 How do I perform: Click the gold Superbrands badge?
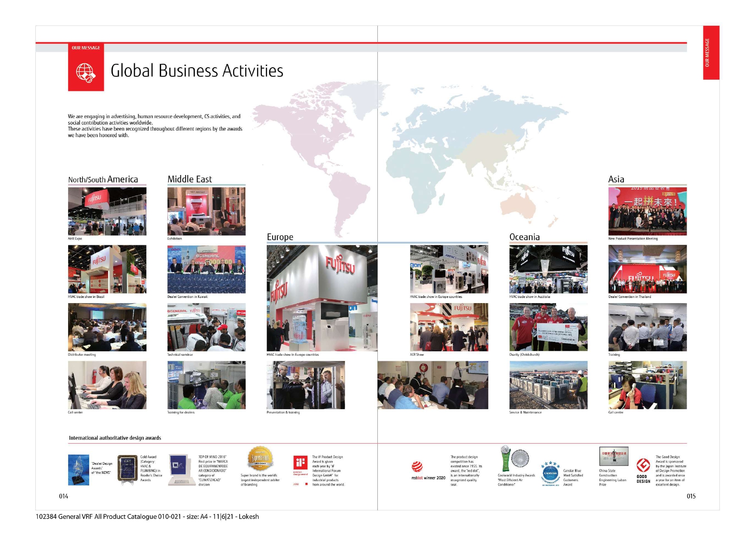click(260, 459)
